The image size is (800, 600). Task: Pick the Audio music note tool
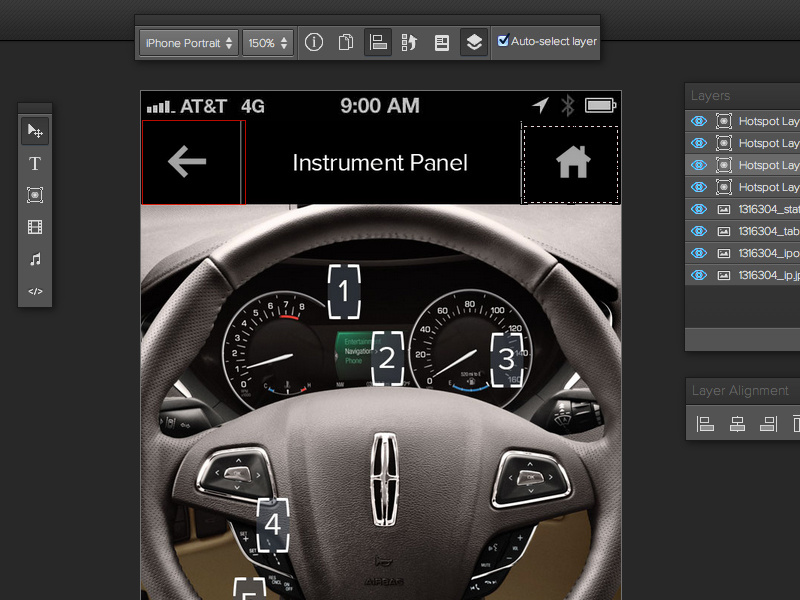tap(35, 259)
